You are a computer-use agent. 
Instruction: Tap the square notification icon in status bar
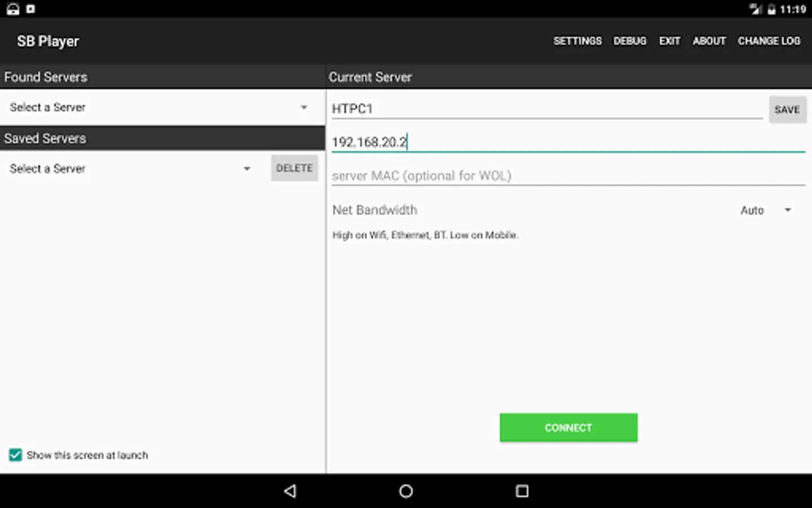tap(31, 9)
